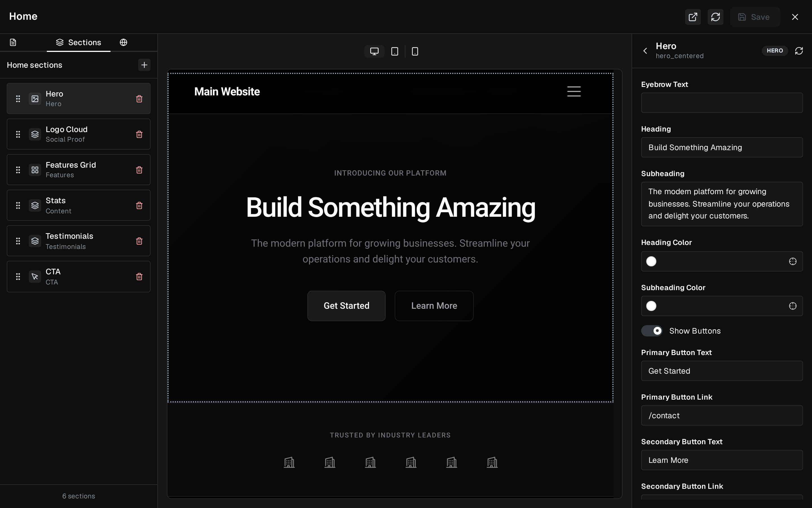Delete the Stats section
Viewport: 812px width, 508px height.
pyautogui.click(x=139, y=205)
